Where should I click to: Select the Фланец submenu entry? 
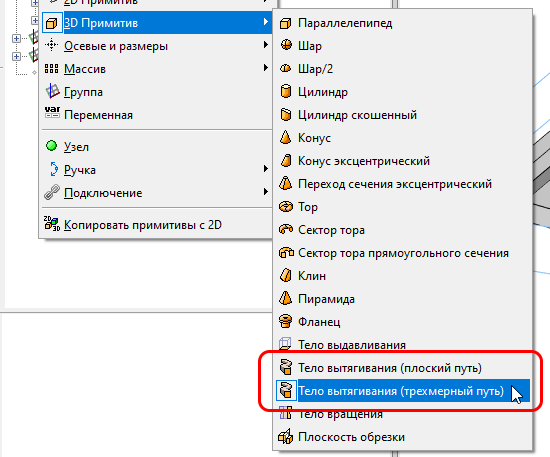(x=403, y=322)
